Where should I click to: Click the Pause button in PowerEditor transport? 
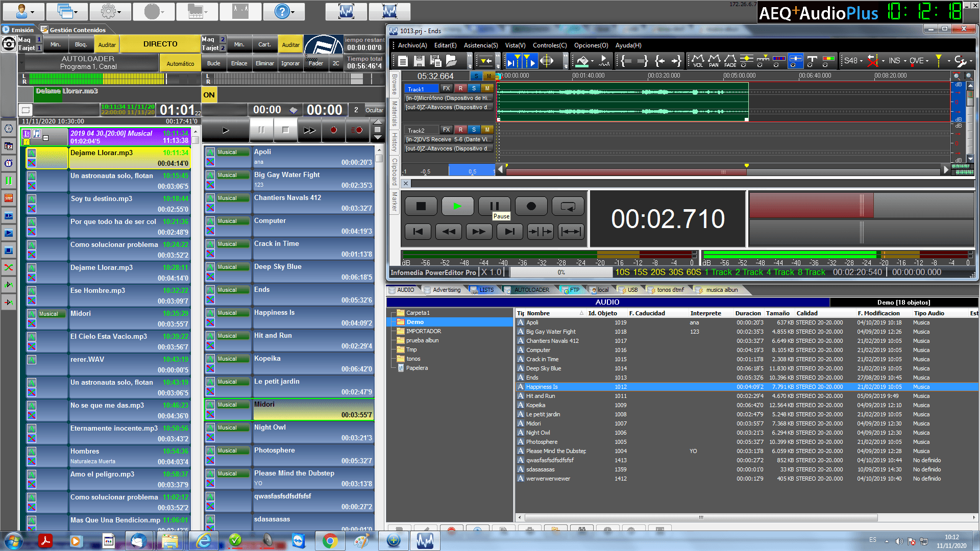tap(494, 206)
